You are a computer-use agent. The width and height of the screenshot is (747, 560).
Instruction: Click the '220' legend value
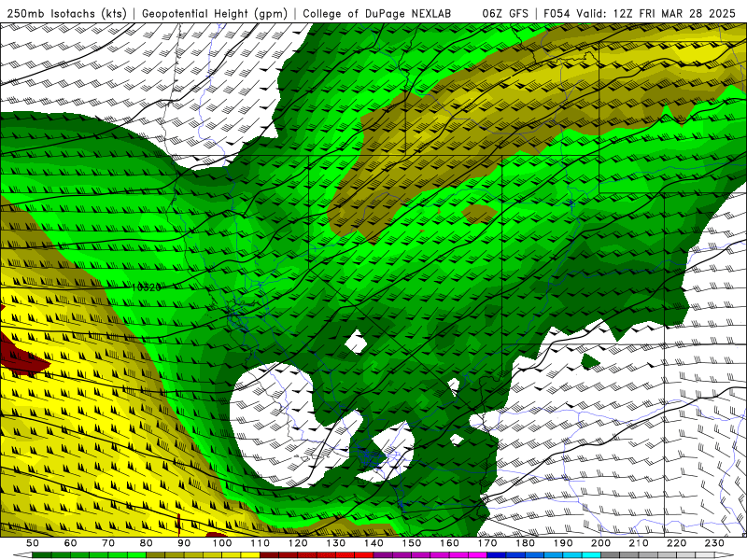pos(676,543)
